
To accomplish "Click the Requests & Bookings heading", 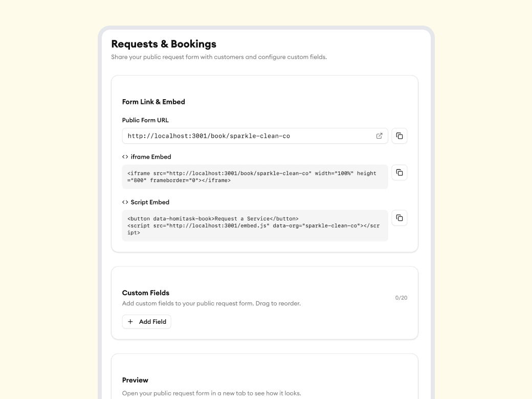I will pos(163,45).
